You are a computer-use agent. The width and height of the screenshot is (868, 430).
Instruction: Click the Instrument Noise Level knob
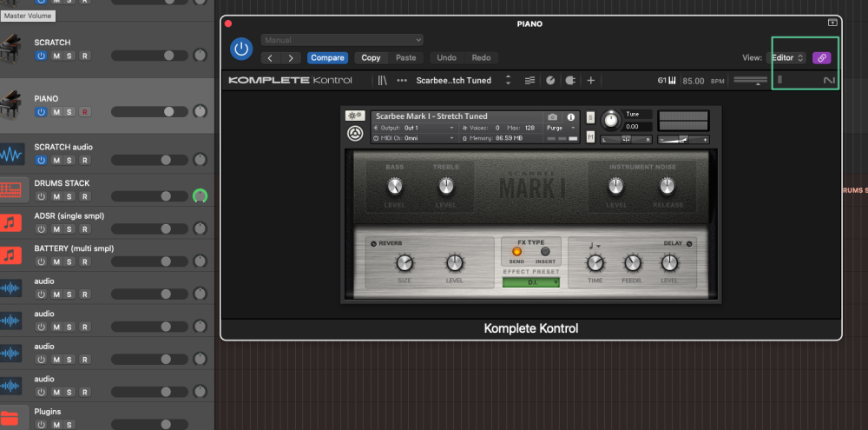[x=616, y=187]
